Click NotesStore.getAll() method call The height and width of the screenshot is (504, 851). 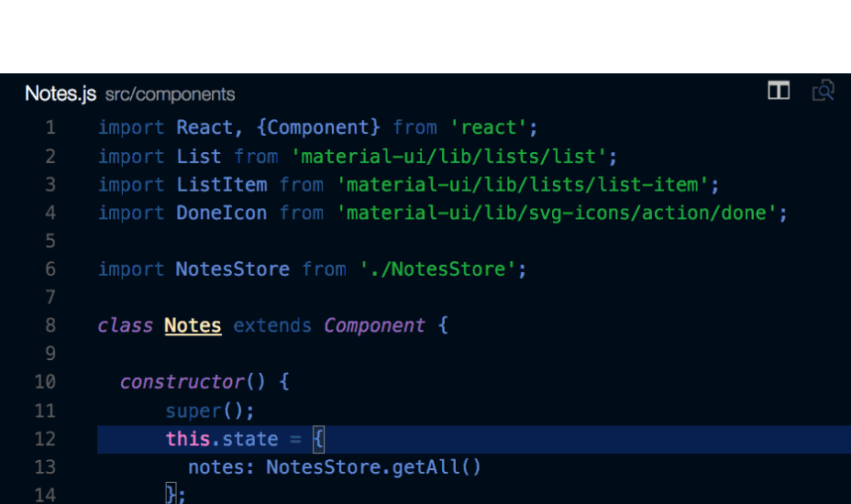click(373, 467)
